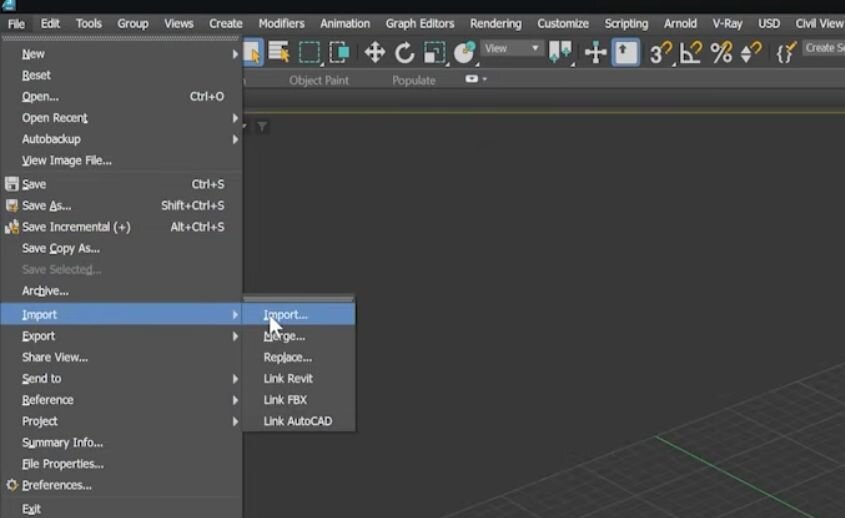Open Select by Name tool

coord(279,52)
